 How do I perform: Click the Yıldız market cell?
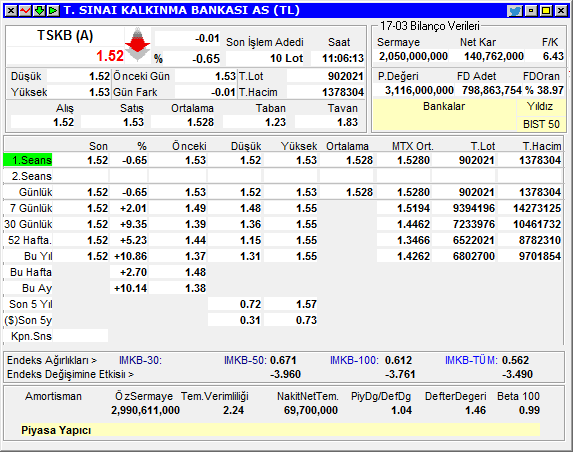540,106
